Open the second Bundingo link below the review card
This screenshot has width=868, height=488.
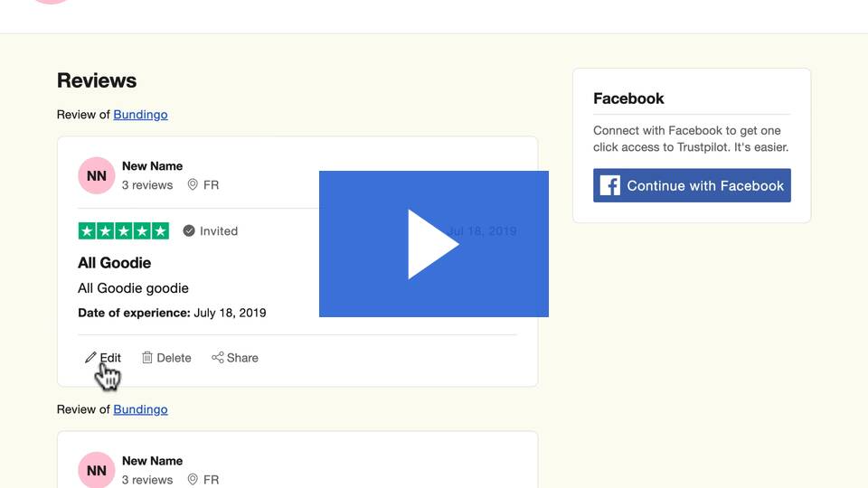[141, 409]
